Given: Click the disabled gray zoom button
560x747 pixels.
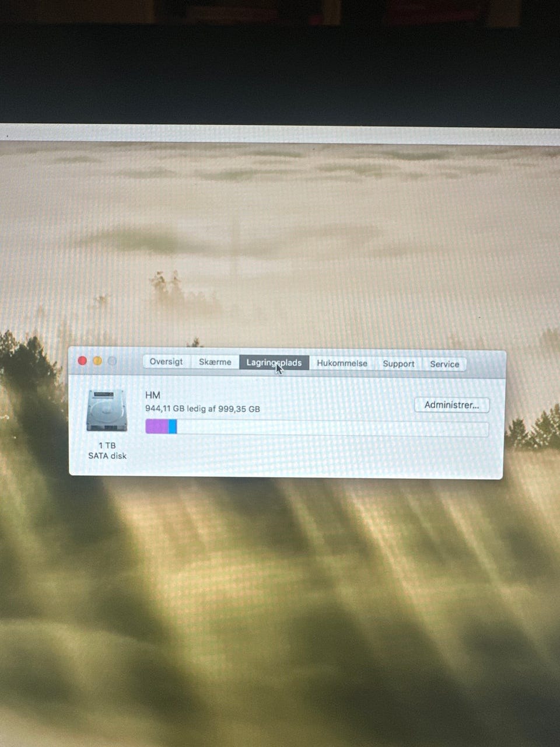Looking at the screenshot, I should point(112,361).
